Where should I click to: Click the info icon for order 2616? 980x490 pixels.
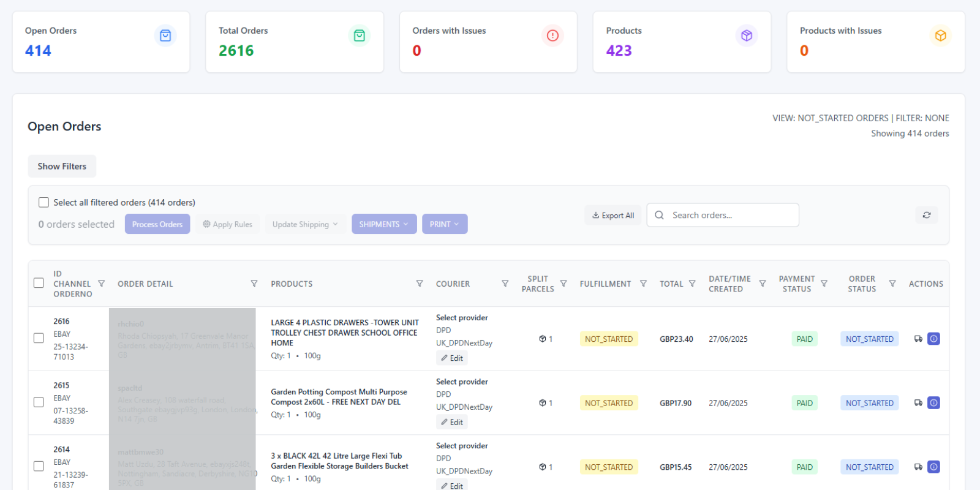pos(933,339)
